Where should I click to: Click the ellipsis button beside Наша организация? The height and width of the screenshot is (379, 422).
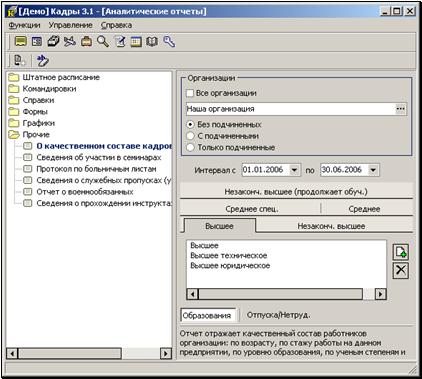(400, 109)
